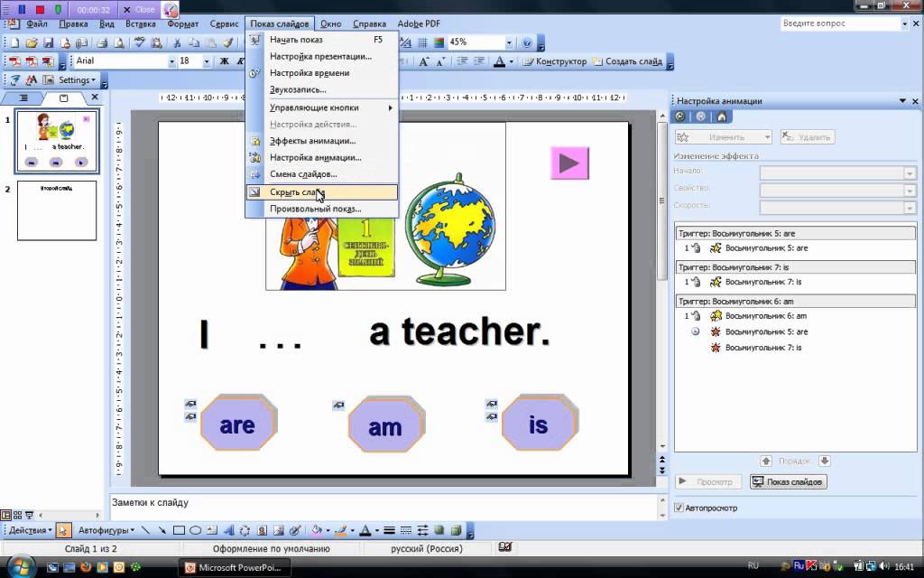Select the Line drawing tool

[145, 530]
